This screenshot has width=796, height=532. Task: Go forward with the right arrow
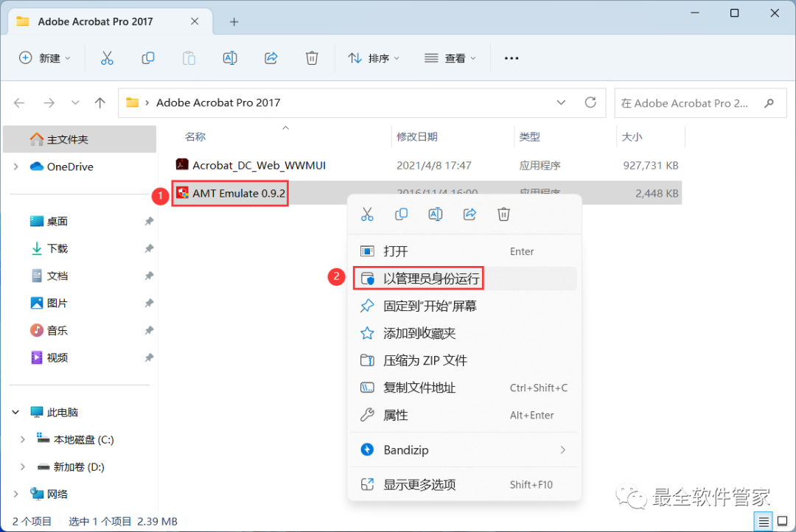coord(49,103)
